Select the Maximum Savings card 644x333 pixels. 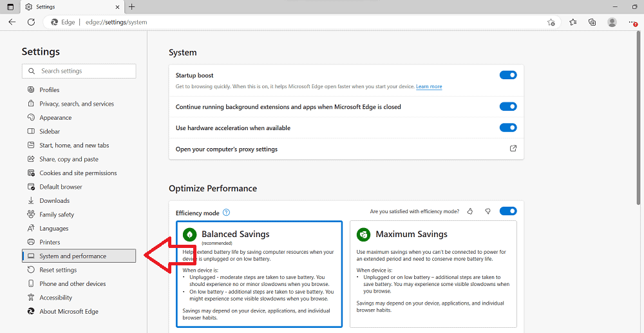(x=433, y=274)
